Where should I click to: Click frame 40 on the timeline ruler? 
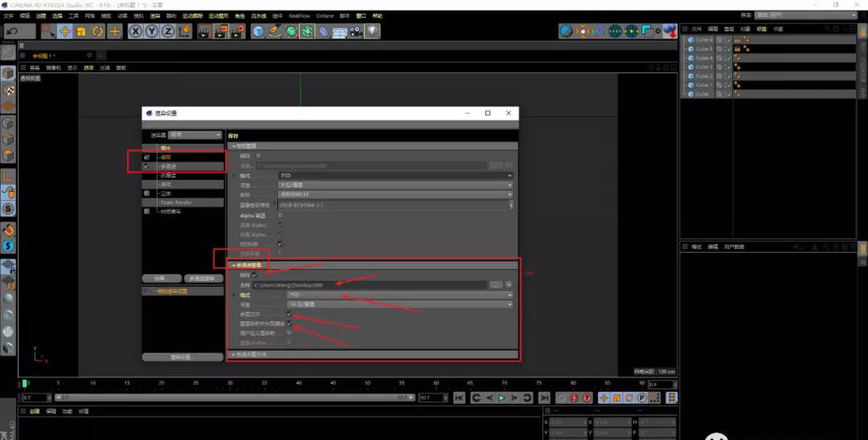coord(298,383)
